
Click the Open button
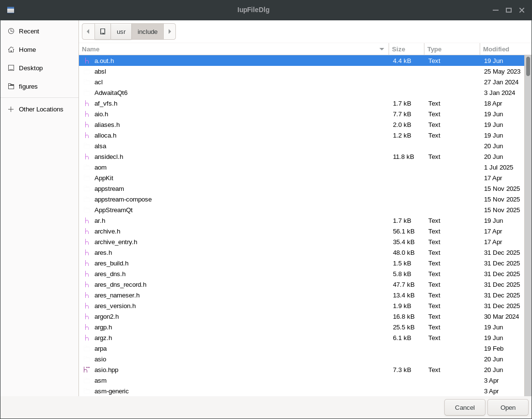(508, 407)
